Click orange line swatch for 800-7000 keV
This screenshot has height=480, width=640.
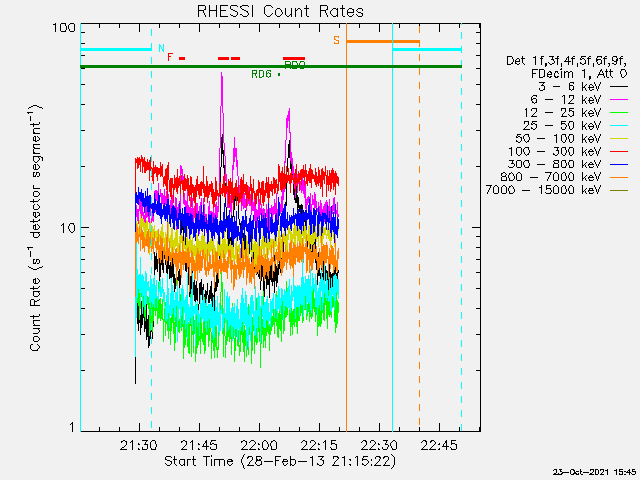[619, 178]
